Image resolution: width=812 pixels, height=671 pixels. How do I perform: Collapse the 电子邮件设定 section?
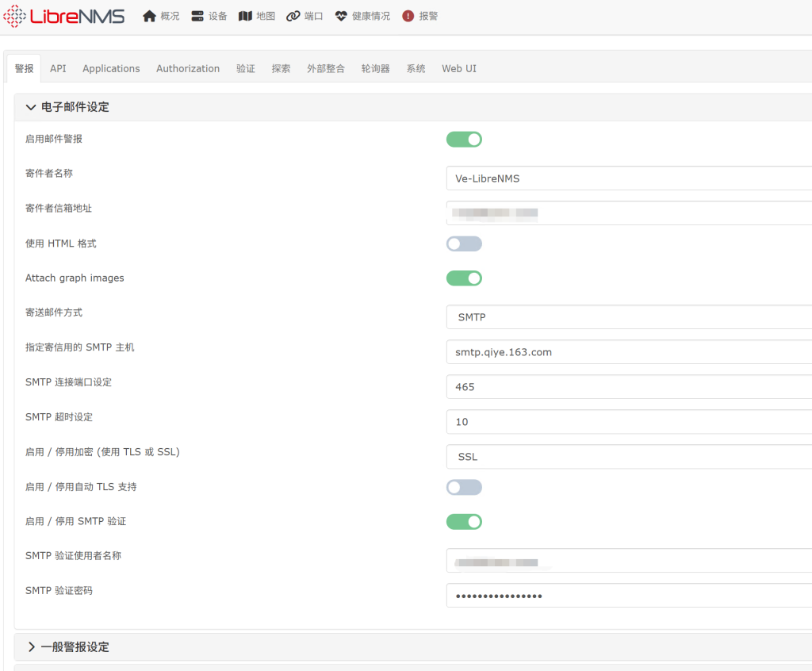31,107
